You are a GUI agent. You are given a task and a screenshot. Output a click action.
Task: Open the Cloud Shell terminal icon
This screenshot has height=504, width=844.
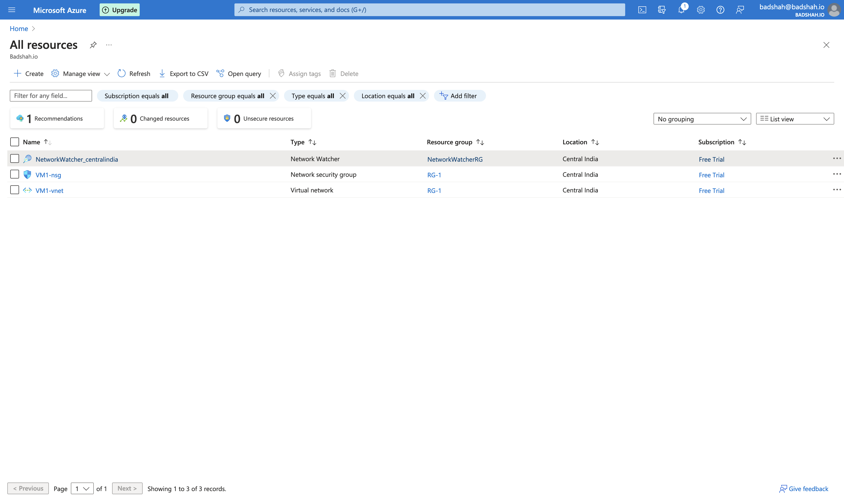pos(642,10)
